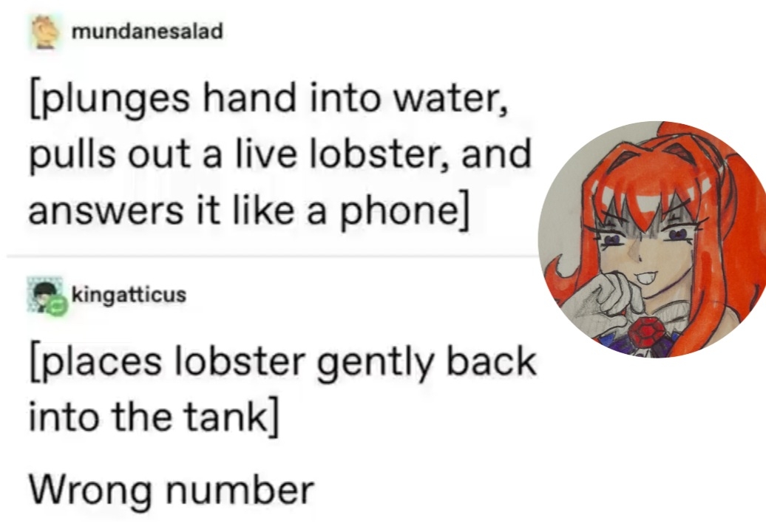Click the divider line between the two posts
The image size is (766, 532).
pos(273,255)
